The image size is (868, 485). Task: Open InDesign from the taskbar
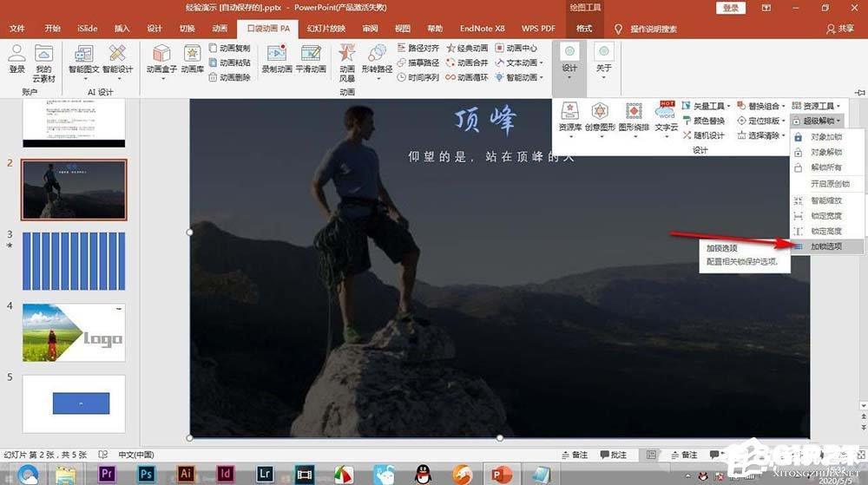tap(225, 474)
